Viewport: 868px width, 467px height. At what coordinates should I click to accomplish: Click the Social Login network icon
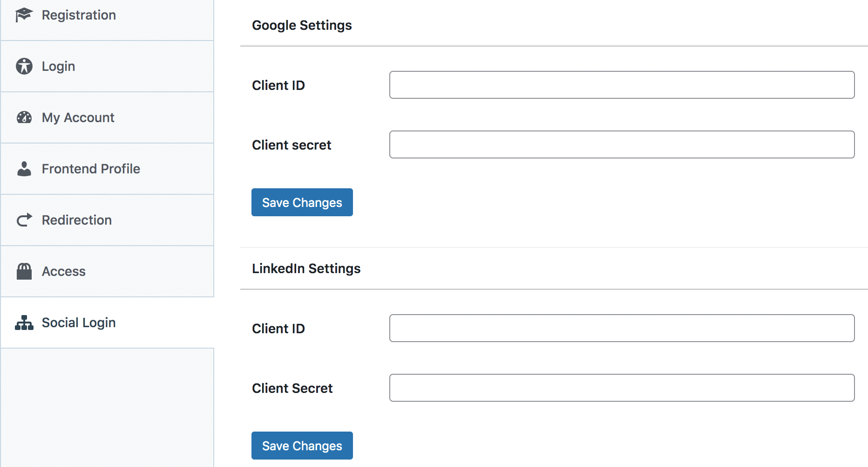click(x=24, y=323)
